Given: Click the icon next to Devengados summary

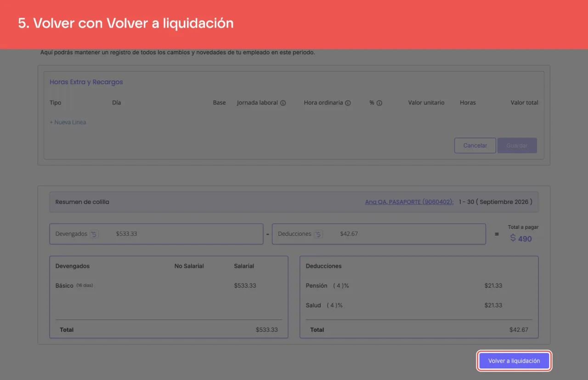Looking at the screenshot, I should coord(94,234).
